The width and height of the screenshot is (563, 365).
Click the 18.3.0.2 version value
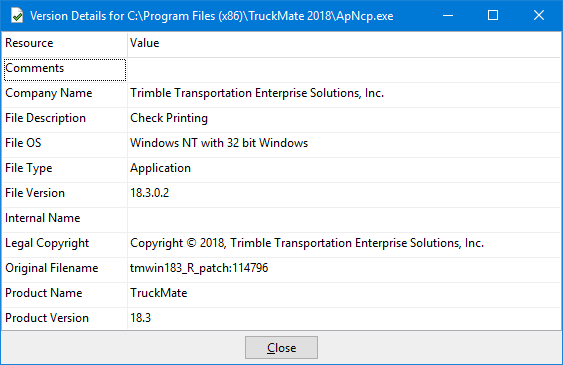click(149, 193)
